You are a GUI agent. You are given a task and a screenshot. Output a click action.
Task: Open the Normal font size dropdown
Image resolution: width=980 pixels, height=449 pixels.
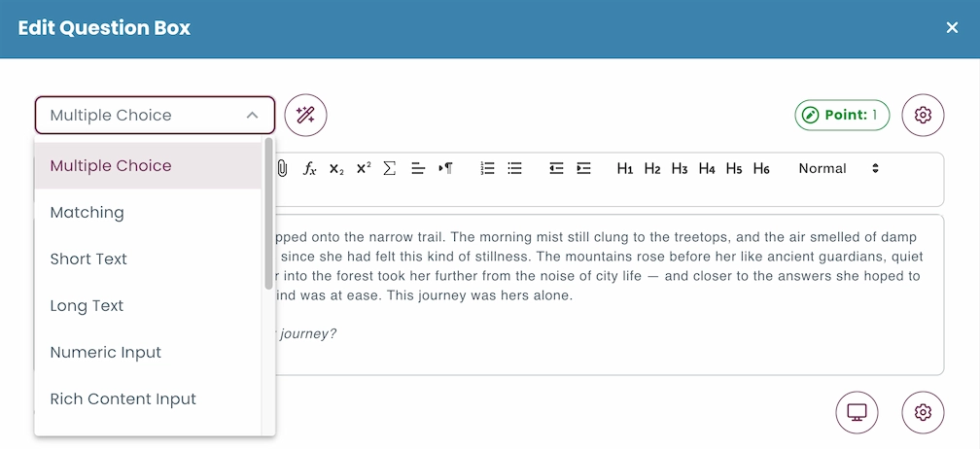click(839, 168)
